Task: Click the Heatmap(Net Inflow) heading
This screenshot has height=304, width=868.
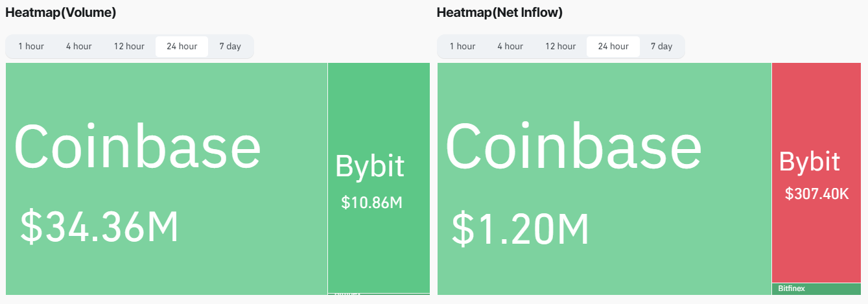Action: point(500,12)
